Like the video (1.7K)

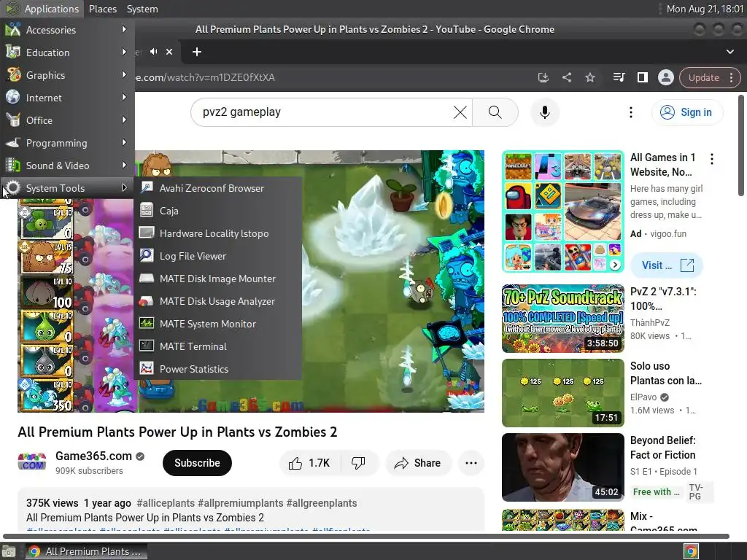click(x=310, y=463)
